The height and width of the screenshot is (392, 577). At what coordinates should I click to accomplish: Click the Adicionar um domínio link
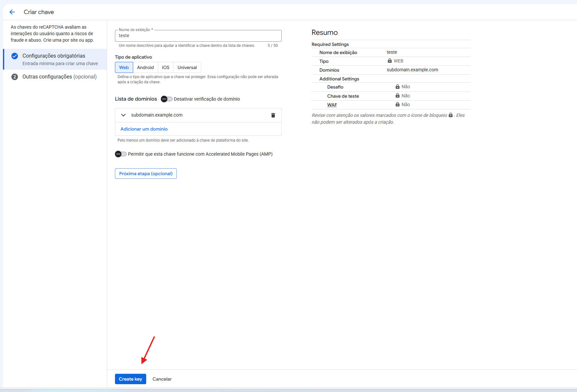[144, 129]
